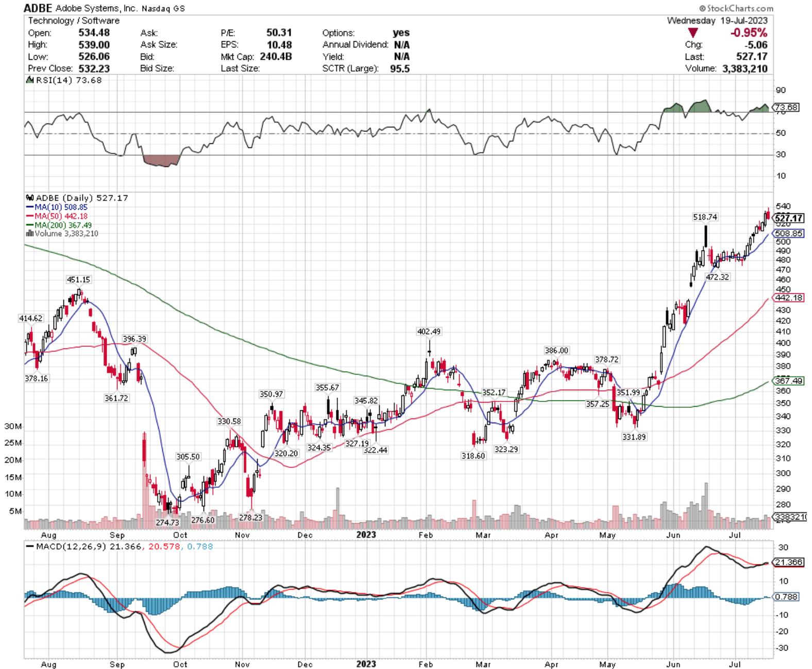This screenshot has width=812, height=669.
Task: Click the 378.16 low price label
Action: coord(36,378)
